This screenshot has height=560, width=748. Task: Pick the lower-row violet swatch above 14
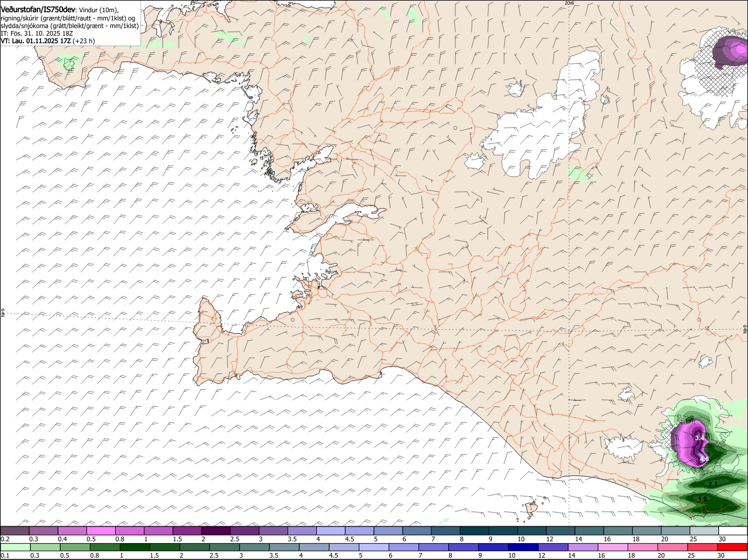[x=583, y=547]
